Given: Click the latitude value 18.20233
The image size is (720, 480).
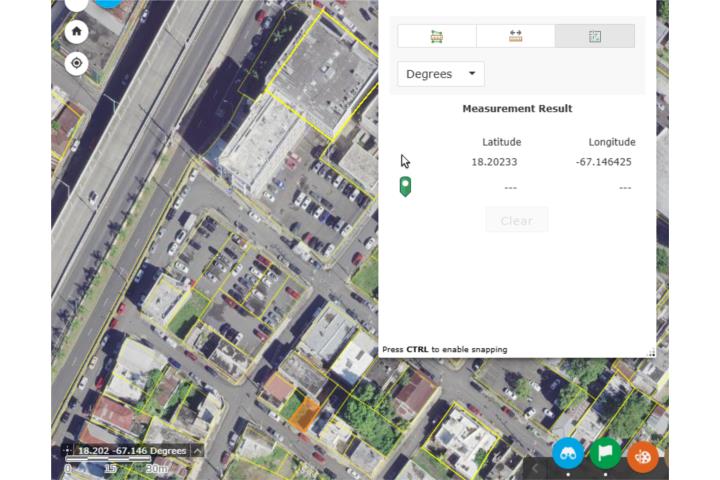Looking at the screenshot, I should pyautogui.click(x=493, y=162).
